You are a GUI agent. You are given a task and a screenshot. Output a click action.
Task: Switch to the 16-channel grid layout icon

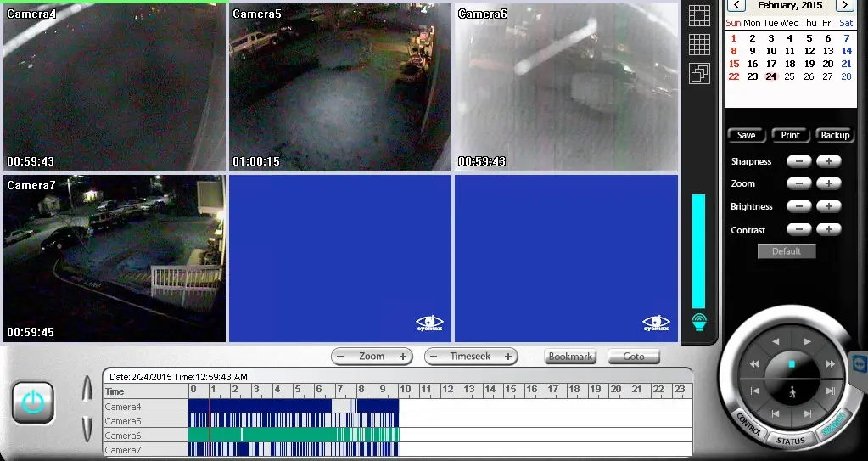click(x=699, y=44)
